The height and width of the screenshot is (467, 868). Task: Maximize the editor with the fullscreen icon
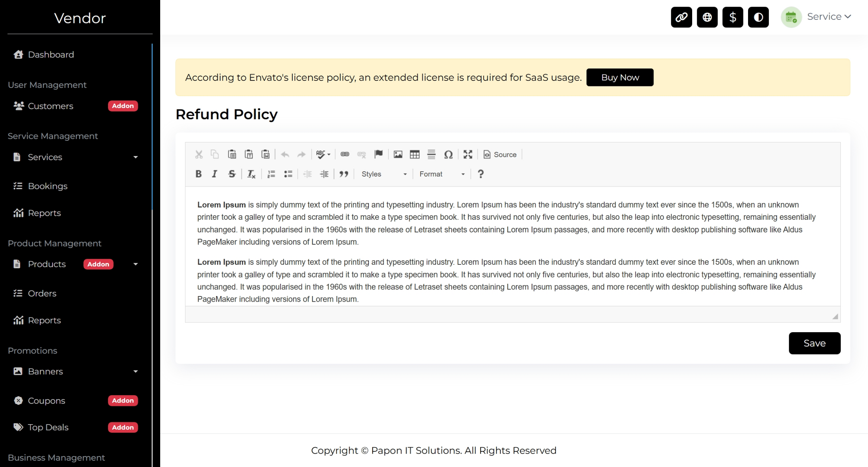coord(468,154)
